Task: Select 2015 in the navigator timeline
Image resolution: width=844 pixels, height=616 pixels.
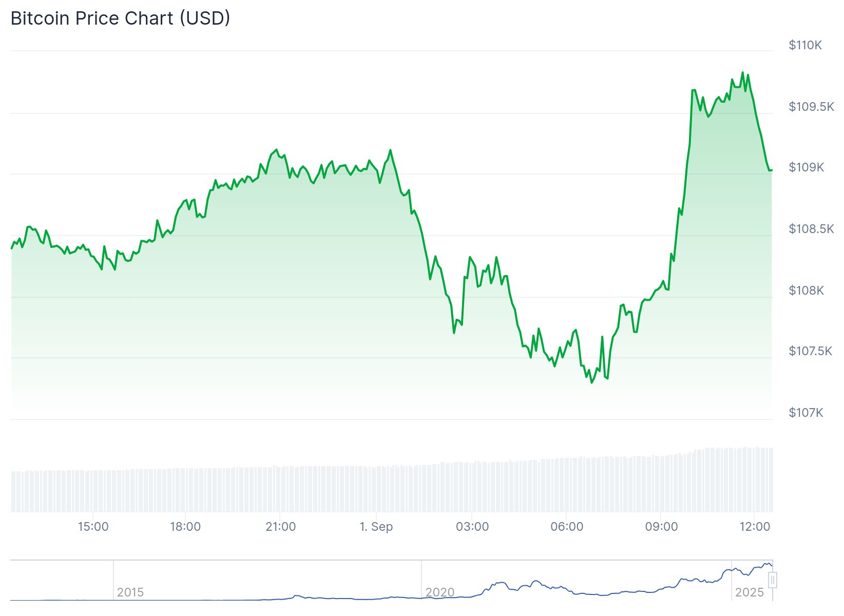Action: point(130,592)
